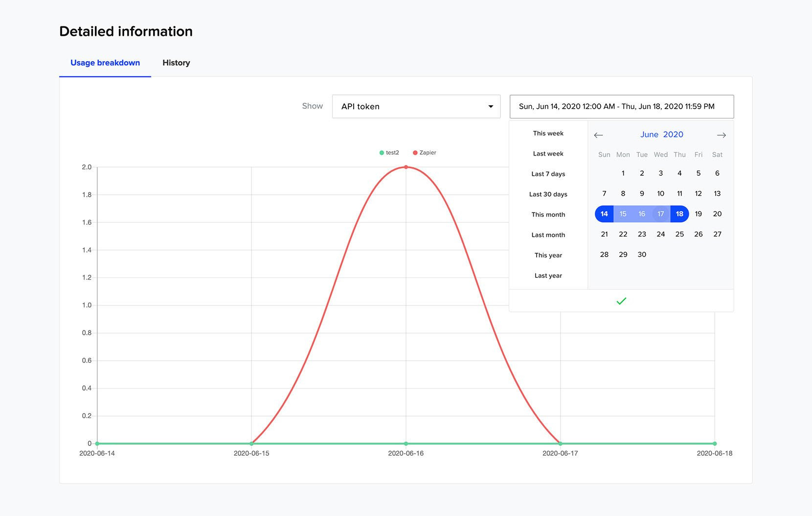This screenshot has height=516, width=812.
Task: Toggle Zapier series in chart legend
Action: tap(425, 153)
